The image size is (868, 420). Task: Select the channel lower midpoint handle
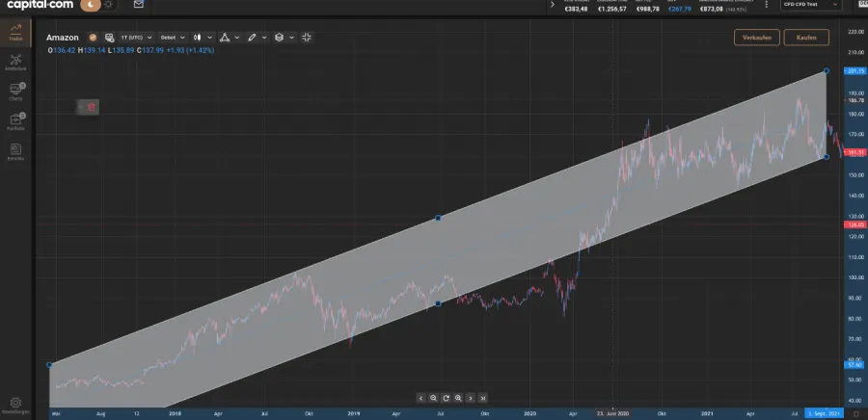438,304
